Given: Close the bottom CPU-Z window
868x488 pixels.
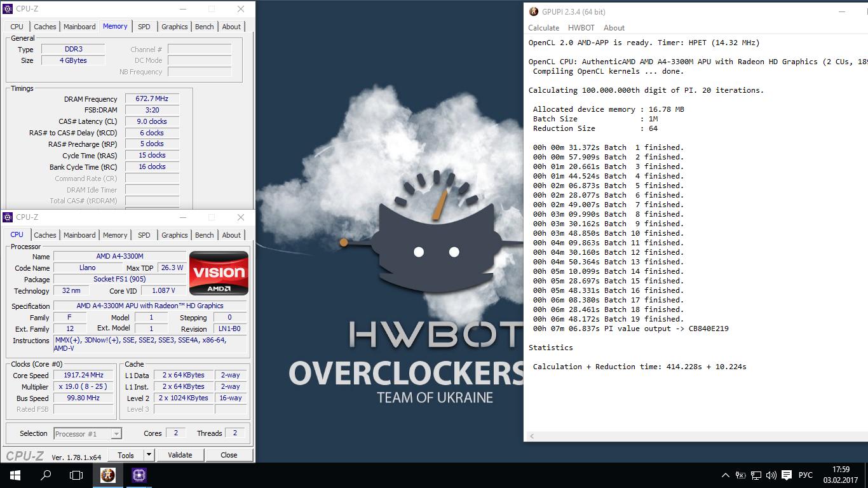Looking at the screenshot, I should click(241, 217).
